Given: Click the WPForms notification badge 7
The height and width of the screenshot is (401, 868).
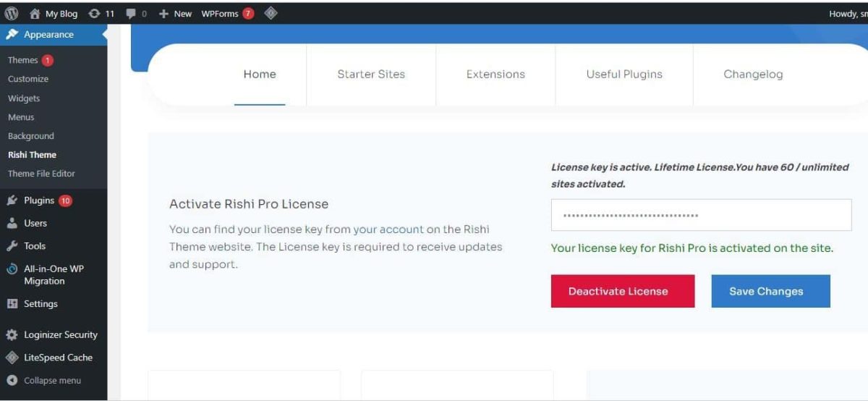Looking at the screenshot, I should (x=248, y=13).
